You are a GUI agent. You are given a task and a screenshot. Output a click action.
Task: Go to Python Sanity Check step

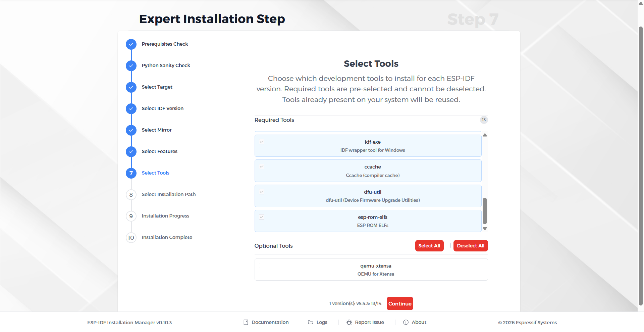(x=166, y=65)
